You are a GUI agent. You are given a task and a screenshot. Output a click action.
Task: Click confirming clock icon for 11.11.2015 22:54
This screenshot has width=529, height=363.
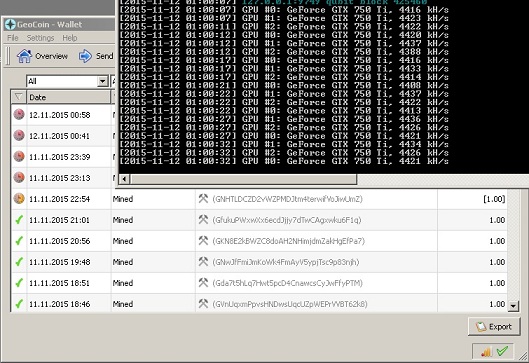(19, 199)
